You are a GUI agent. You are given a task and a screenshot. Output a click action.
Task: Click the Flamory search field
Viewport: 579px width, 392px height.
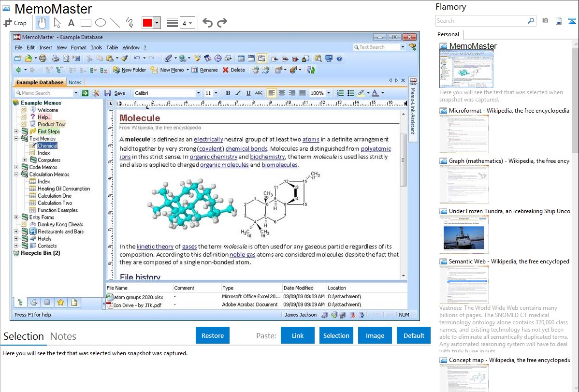pyautogui.click(x=481, y=21)
